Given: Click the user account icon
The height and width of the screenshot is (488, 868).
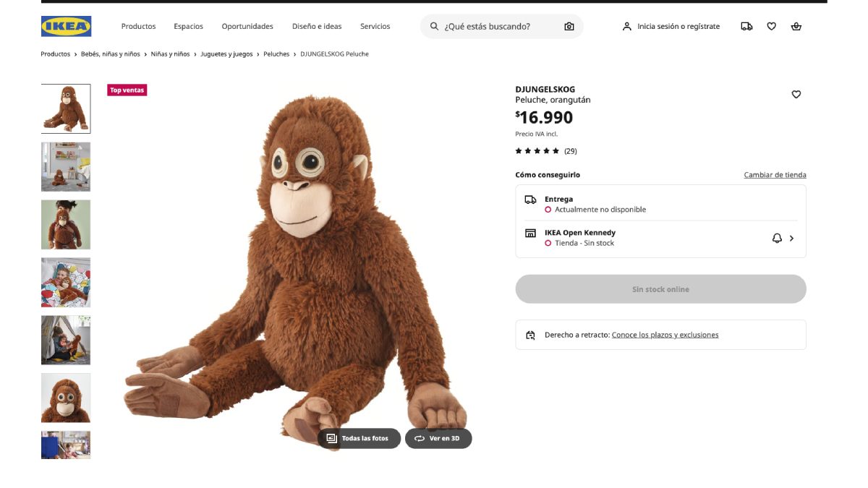Looking at the screenshot, I should pyautogui.click(x=626, y=27).
